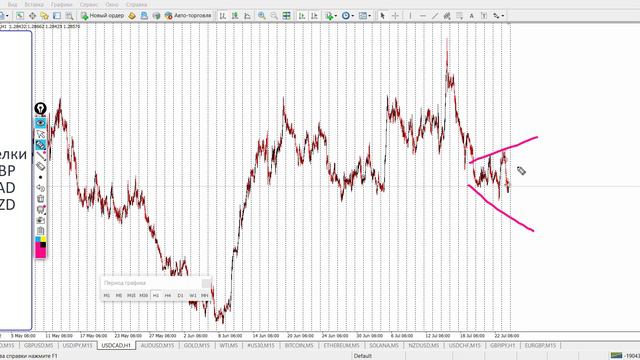
Task: Set chart period to M1
Action: (x=107, y=295)
